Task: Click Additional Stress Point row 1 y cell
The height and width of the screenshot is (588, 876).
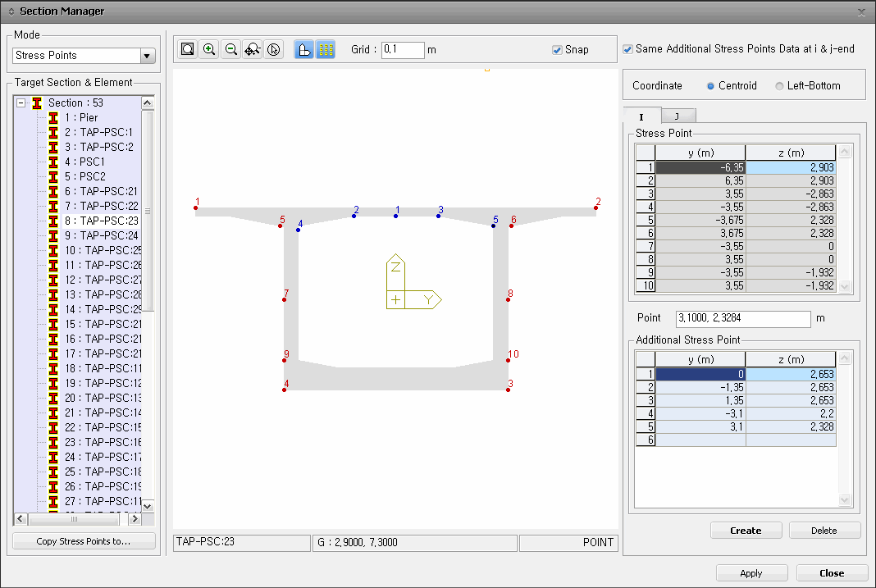Action: click(700, 374)
